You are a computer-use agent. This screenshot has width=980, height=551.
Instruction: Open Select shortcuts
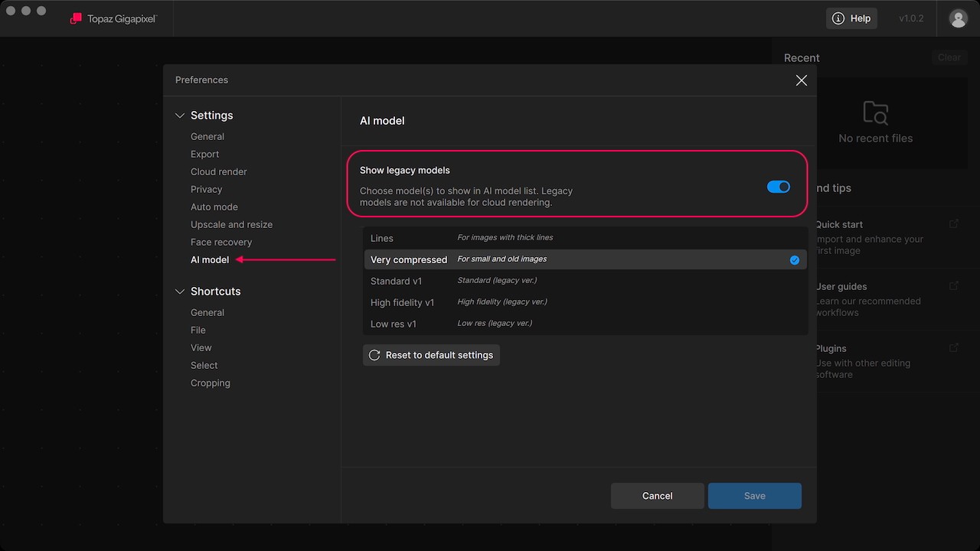(204, 365)
